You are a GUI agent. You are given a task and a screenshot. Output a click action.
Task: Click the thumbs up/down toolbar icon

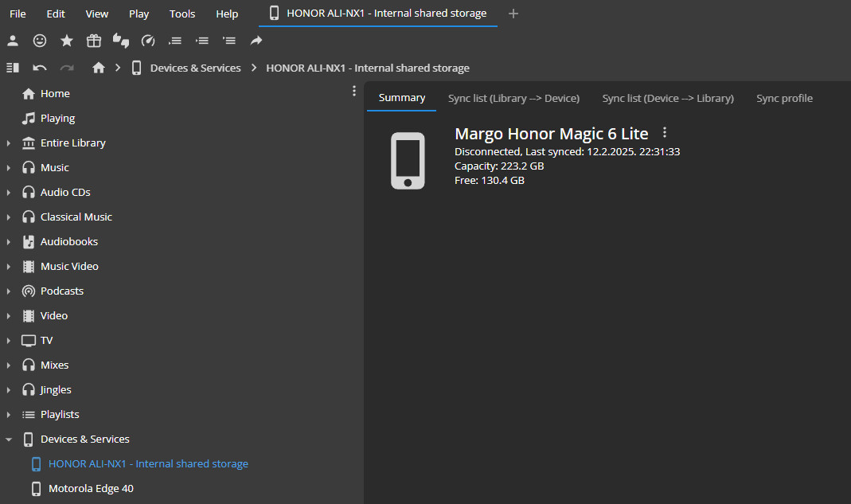[121, 41]
